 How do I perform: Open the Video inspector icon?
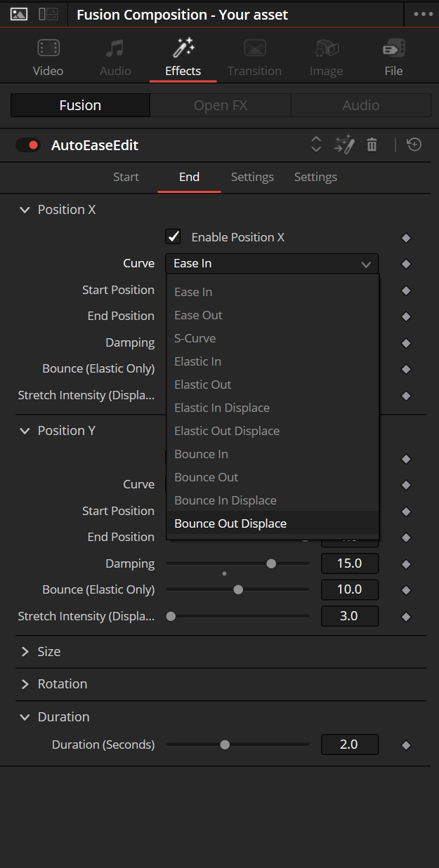pos(48,48)
